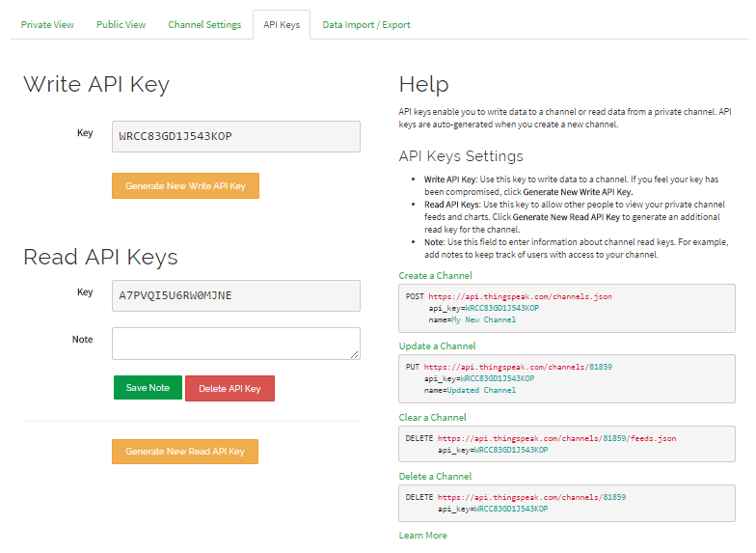Open the Data Import / Export tab
Image resolution: width=756 pixels, height=553 pixels.
point(366,25)
